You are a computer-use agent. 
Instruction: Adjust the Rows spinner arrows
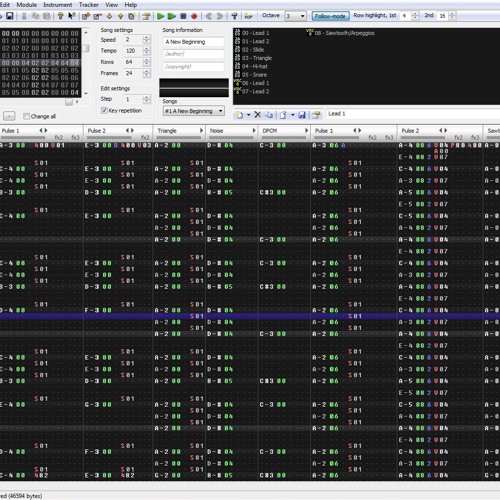146,62
